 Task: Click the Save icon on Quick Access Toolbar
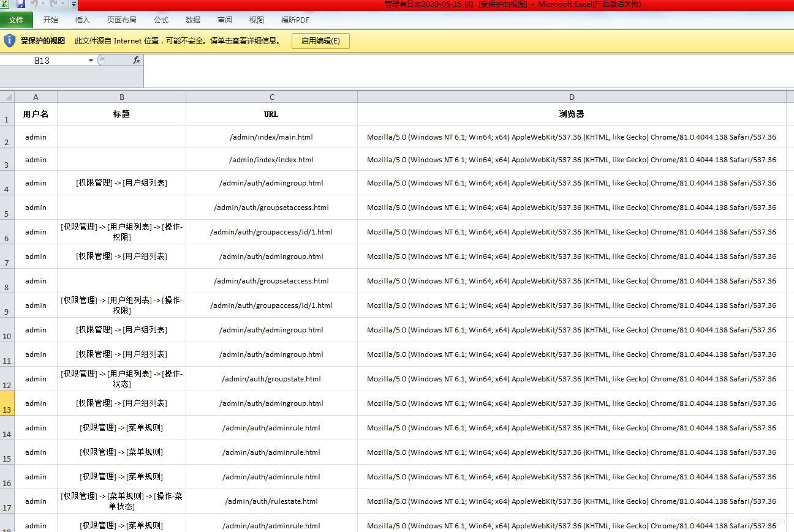click(21, 4)
